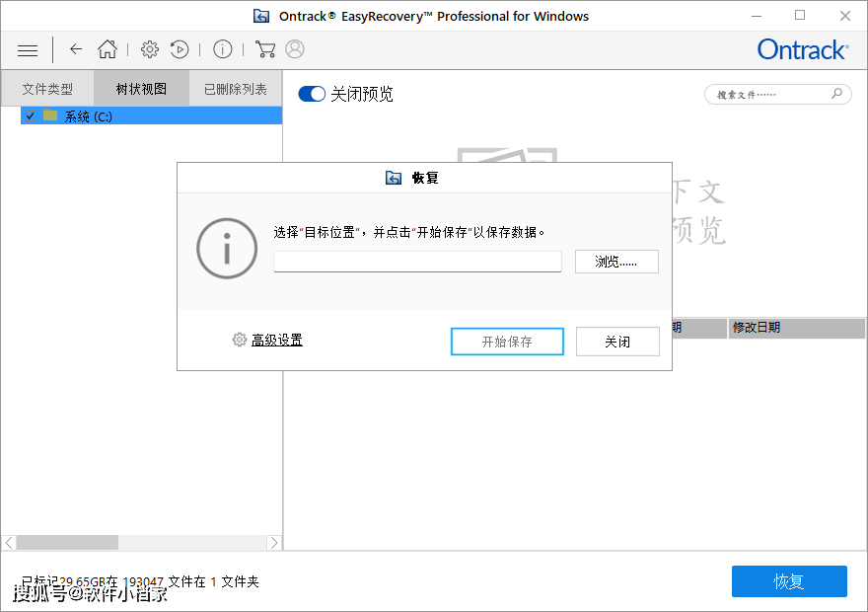Click the 修改日期 column header

(796, 328)
